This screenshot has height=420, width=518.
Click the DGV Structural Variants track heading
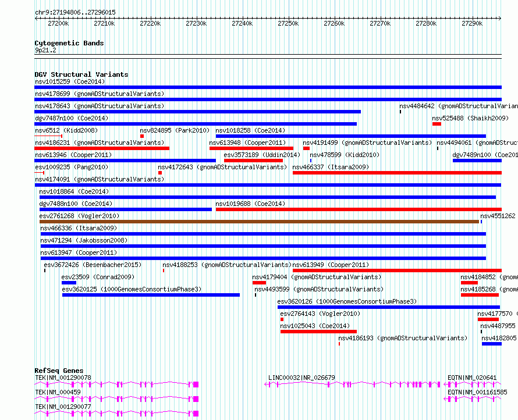click(81, 74)
